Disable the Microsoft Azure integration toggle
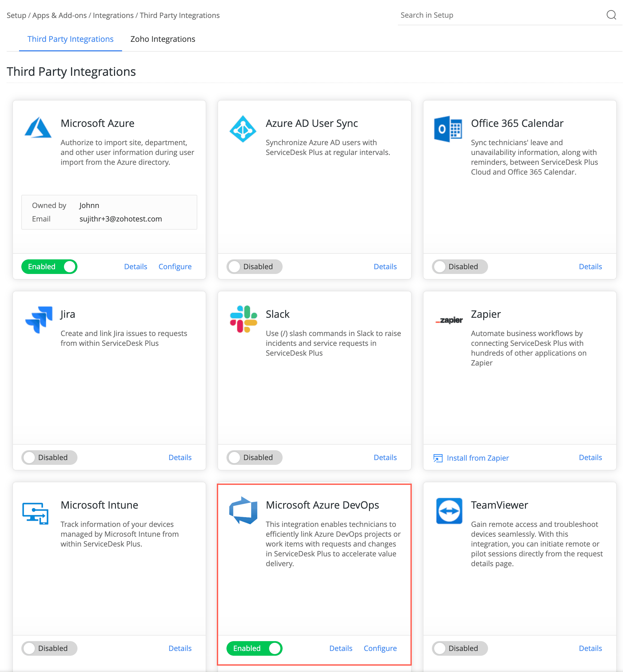 tap(49, 267)
